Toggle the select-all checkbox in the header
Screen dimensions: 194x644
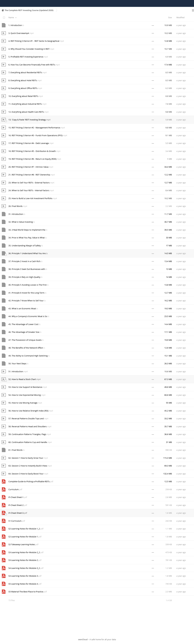pos(4,18)
